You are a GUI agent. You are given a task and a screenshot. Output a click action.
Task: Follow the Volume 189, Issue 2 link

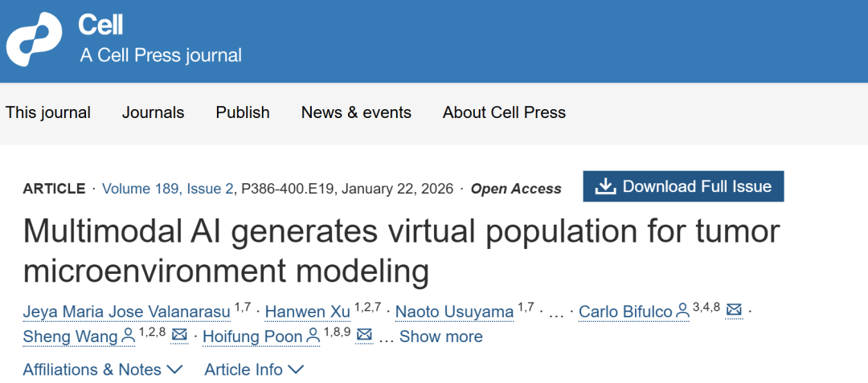tap(168, 189)
